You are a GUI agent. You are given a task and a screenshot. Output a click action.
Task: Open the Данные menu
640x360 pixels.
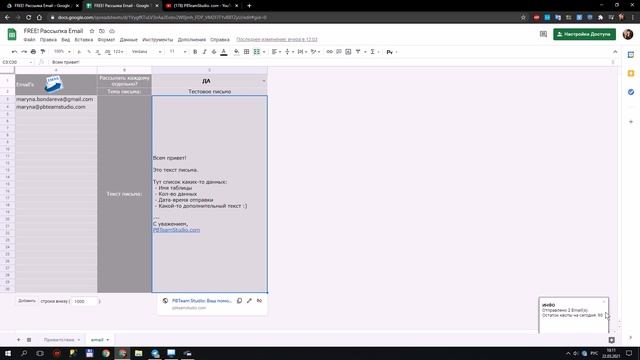click(x=129, y=40)
